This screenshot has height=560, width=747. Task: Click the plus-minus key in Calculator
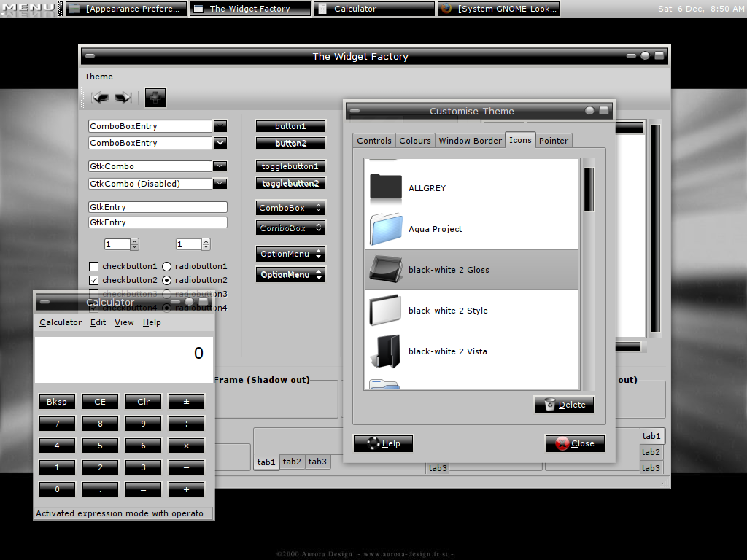coord(186,402)
